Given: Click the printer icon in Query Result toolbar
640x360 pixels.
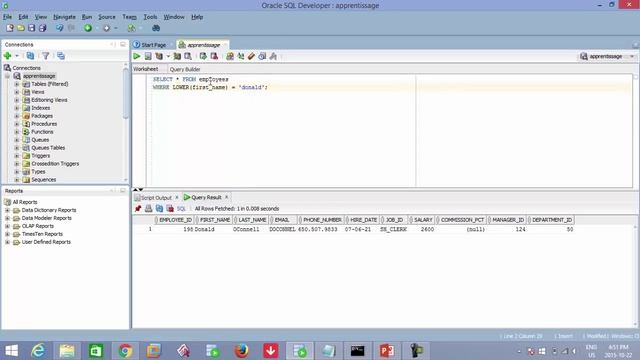Looking at the screenshot, I should click(x=149, y=209).
